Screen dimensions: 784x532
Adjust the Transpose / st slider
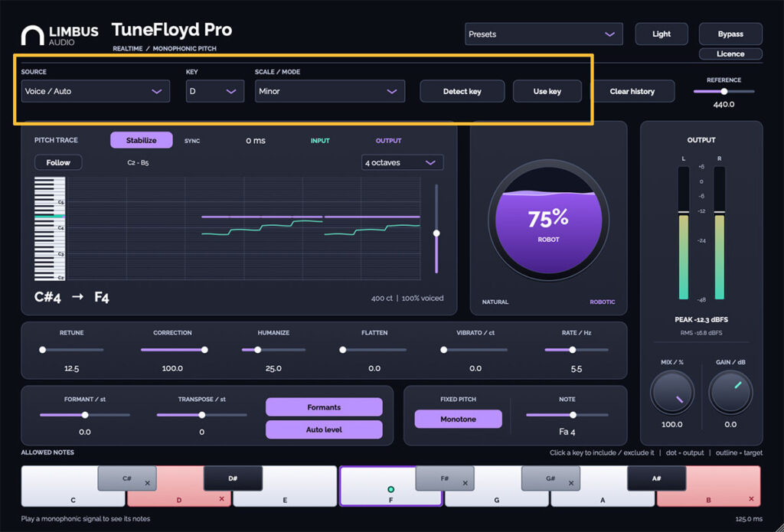201,415
